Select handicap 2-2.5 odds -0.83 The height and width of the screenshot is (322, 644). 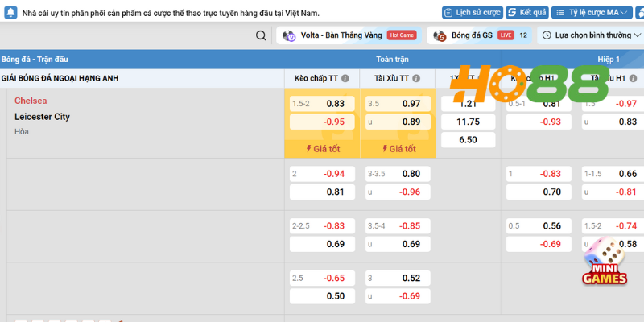[322, 226]
